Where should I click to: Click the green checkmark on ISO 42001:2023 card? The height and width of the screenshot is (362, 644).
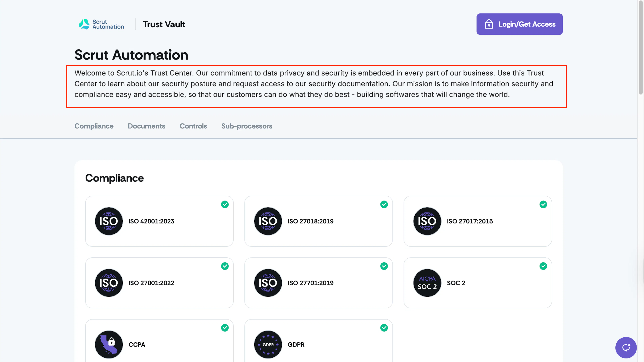[225, 204]
